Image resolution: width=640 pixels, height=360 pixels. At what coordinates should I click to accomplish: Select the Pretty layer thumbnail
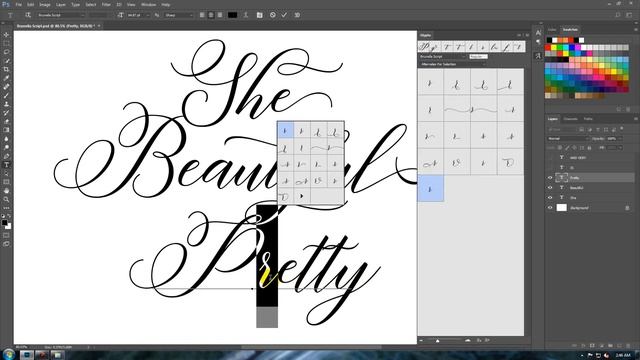[562, 178]
